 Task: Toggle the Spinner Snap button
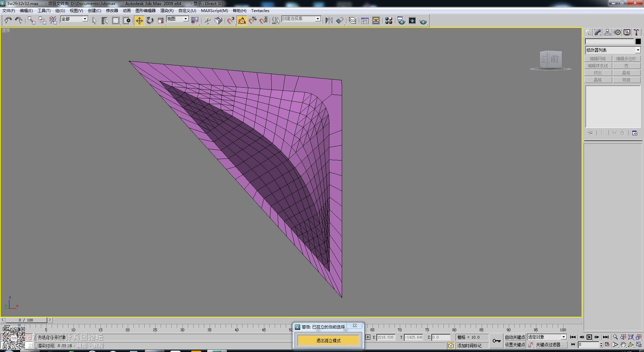click(x=263, y=20)
